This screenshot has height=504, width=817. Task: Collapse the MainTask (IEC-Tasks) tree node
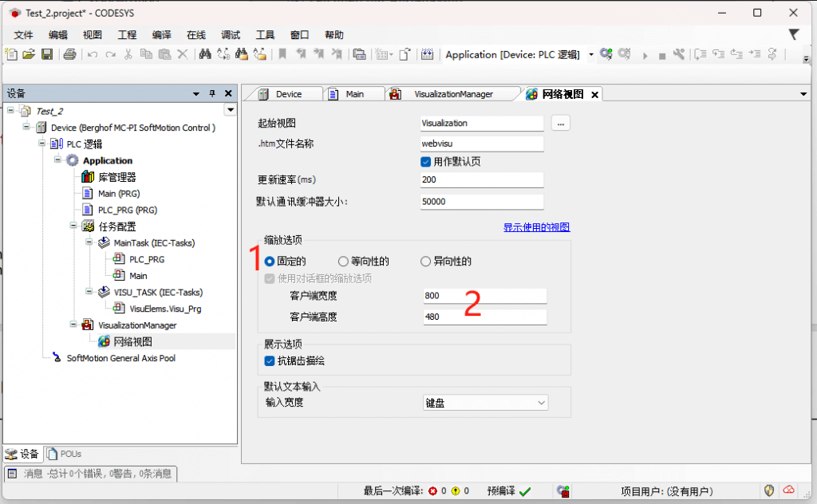[89, 242]
